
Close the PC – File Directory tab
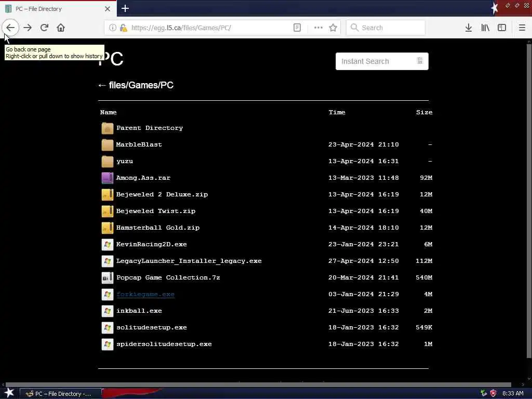pos(107,9)
